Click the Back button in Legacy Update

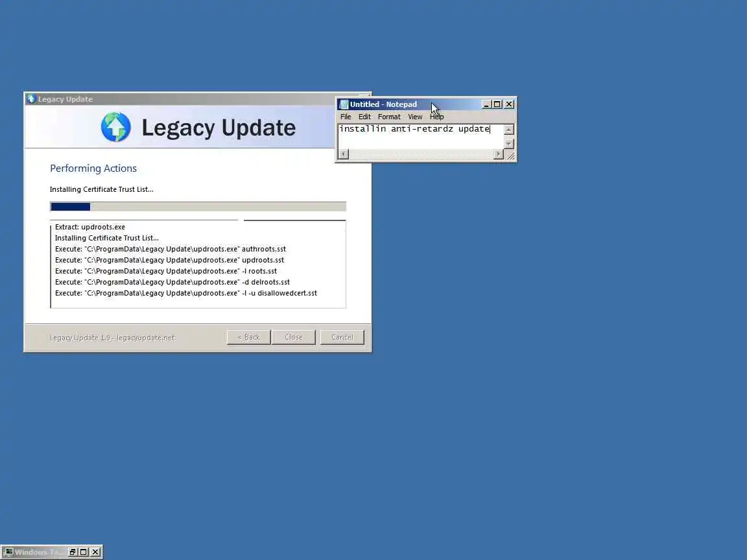[x=248, y=337]
